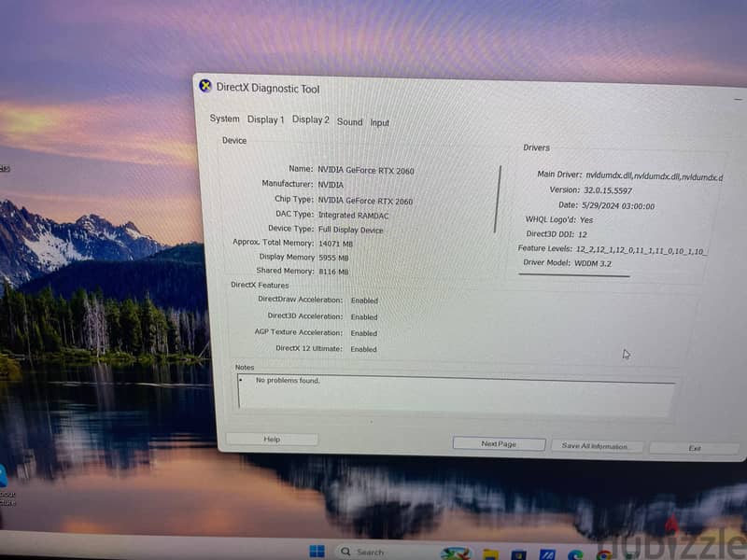Open the Input tab
The height and width of the screenshot is (560, 747).
point(380,123)
